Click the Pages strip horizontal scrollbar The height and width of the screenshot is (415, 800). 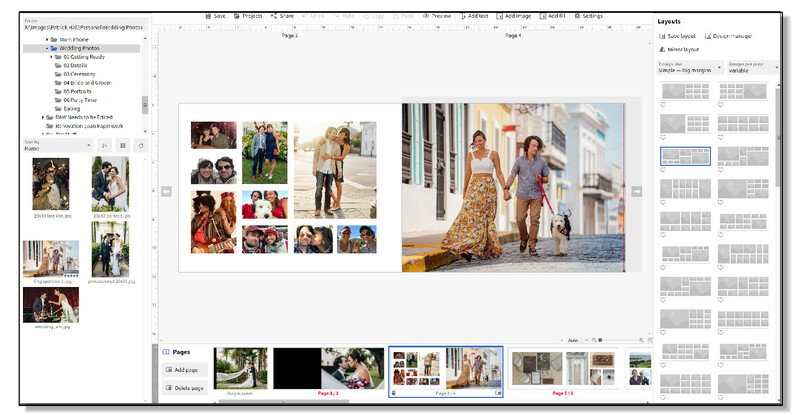pos(284,401)
